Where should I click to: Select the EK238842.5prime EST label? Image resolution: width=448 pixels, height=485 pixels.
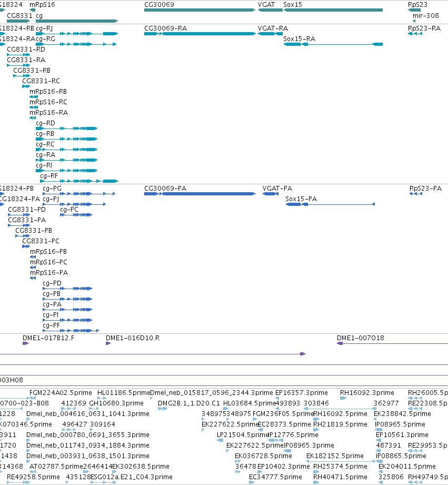[x=402, y=414]
